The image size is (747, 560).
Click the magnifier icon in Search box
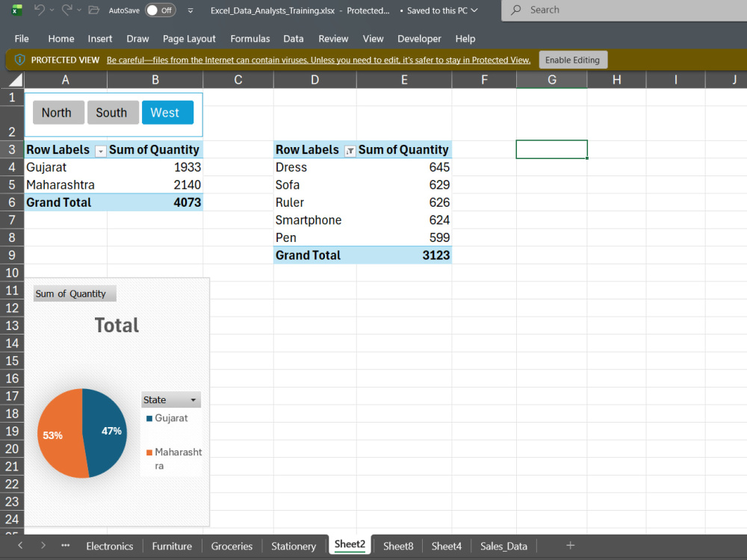[516, 10]
